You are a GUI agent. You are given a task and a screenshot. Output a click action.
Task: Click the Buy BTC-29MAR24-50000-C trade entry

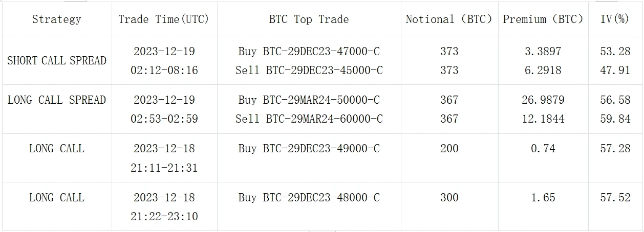pyautogui.click(x=309, y=100)
